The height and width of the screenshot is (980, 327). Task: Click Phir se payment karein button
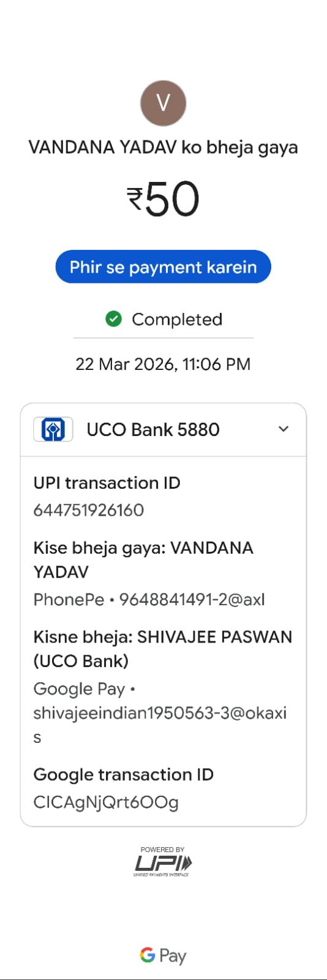tap(163, 266)
